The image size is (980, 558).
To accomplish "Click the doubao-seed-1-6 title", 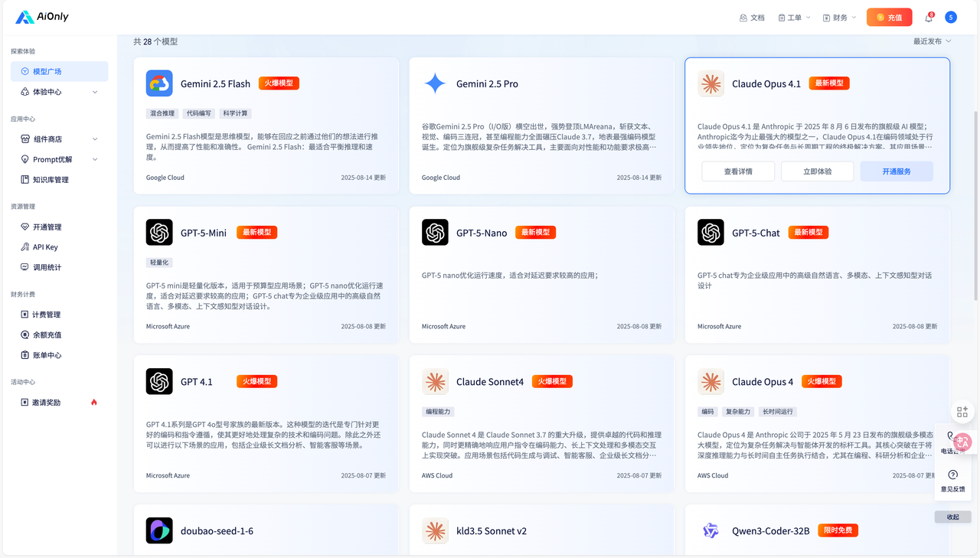I will (x=217, y=531).
